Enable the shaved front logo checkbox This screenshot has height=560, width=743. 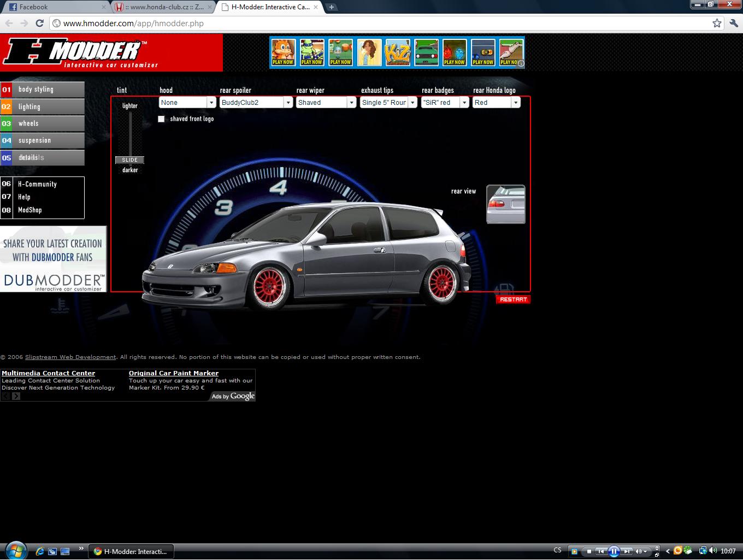click(161, 119)
